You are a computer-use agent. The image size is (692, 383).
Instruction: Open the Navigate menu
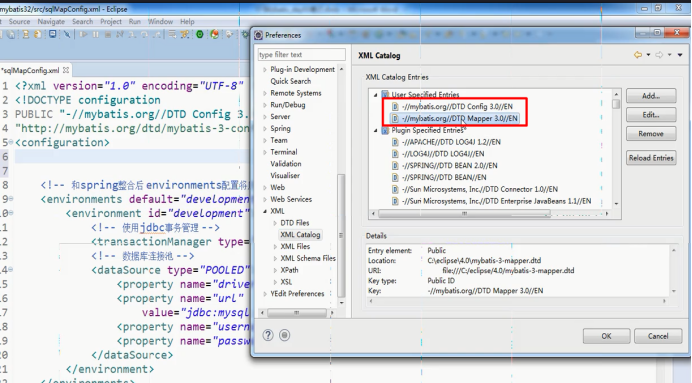[51, 21]
